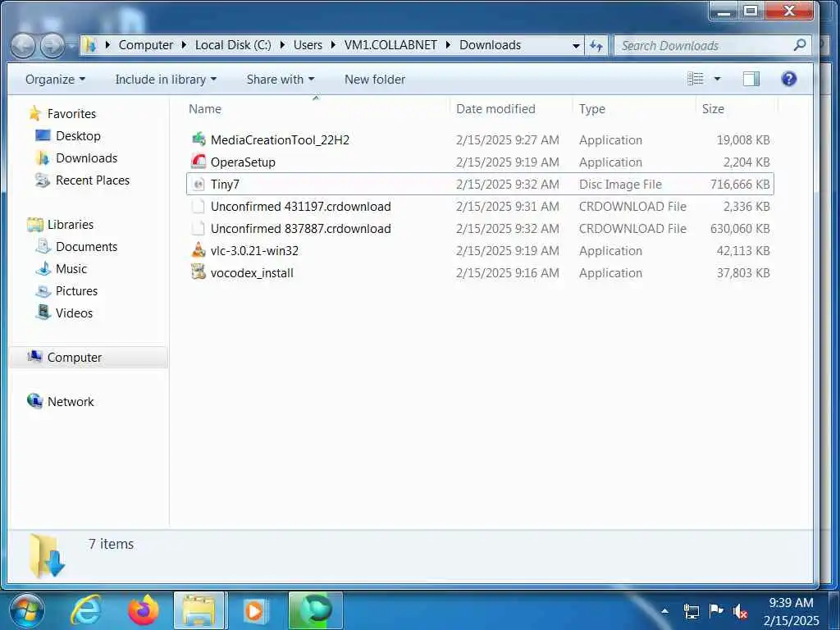This screenshot has height=630, width=840.
Task: Open the Windows Start button
Action: [x=26, y=610]
